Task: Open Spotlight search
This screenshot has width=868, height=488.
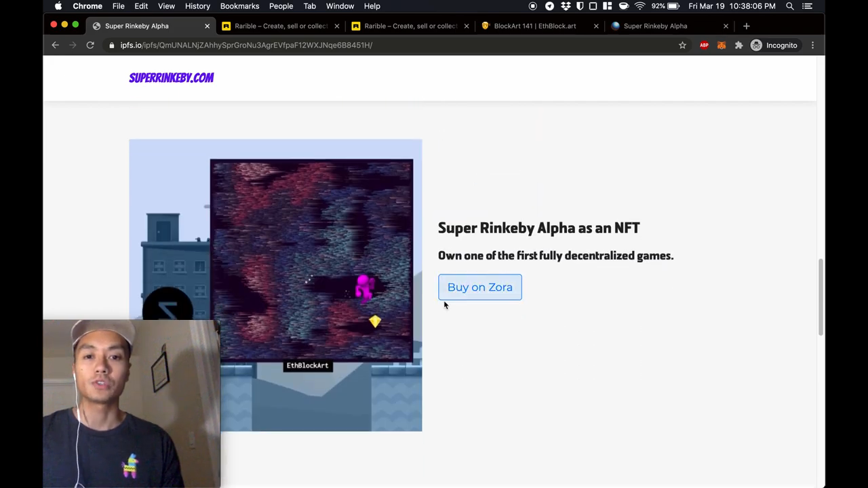Action: pos(790,6)
